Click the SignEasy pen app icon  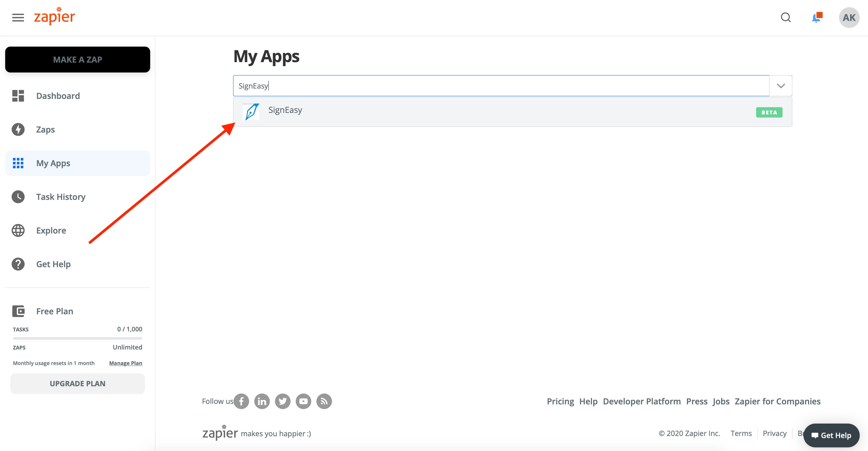click(x=251, y=112)
